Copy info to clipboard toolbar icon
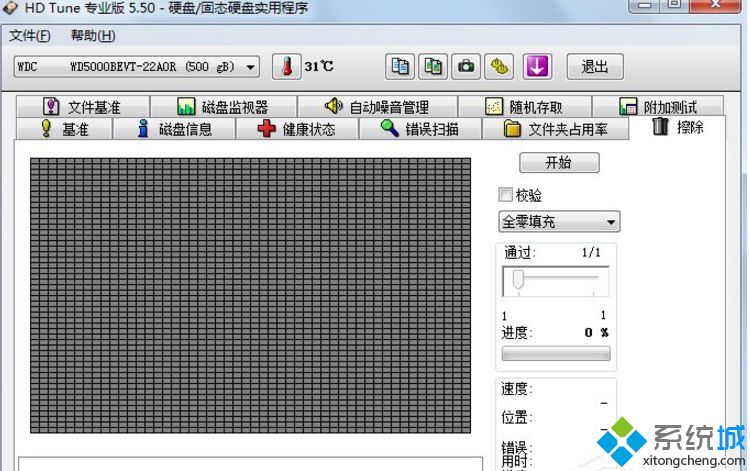750x471 pixels. 400,66
